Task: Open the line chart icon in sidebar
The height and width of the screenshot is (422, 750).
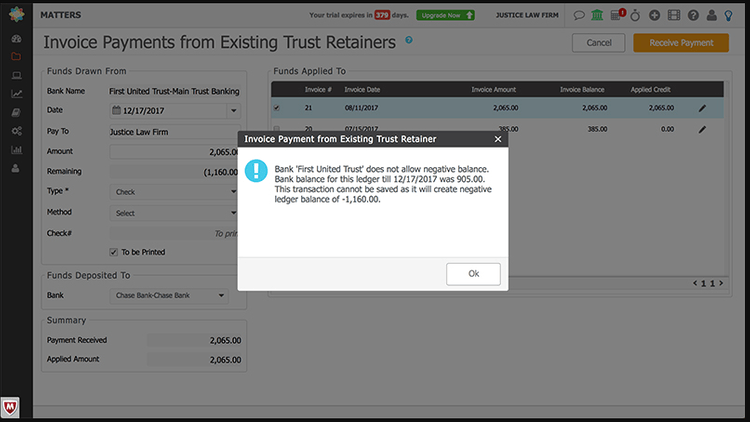Action: (16, 94)
